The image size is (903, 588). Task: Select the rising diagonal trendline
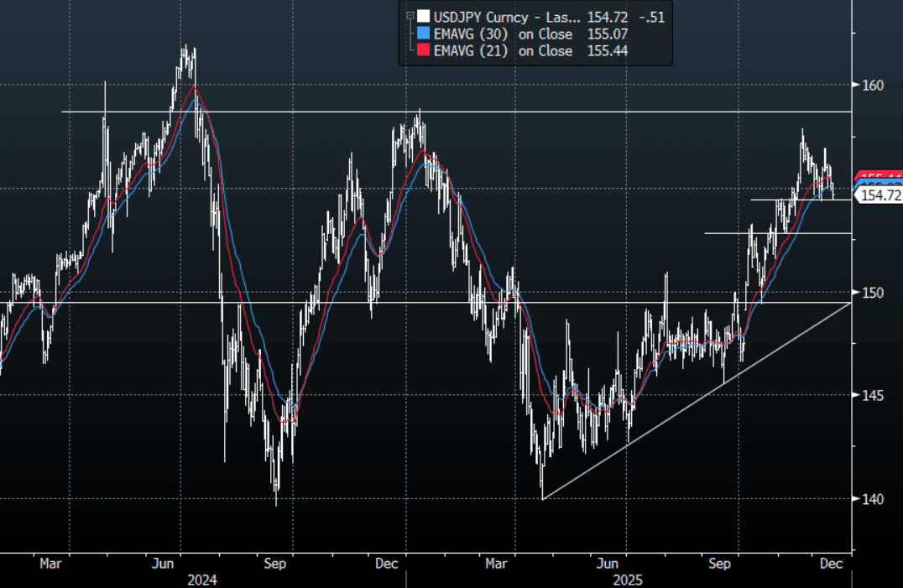click(697, 401)
